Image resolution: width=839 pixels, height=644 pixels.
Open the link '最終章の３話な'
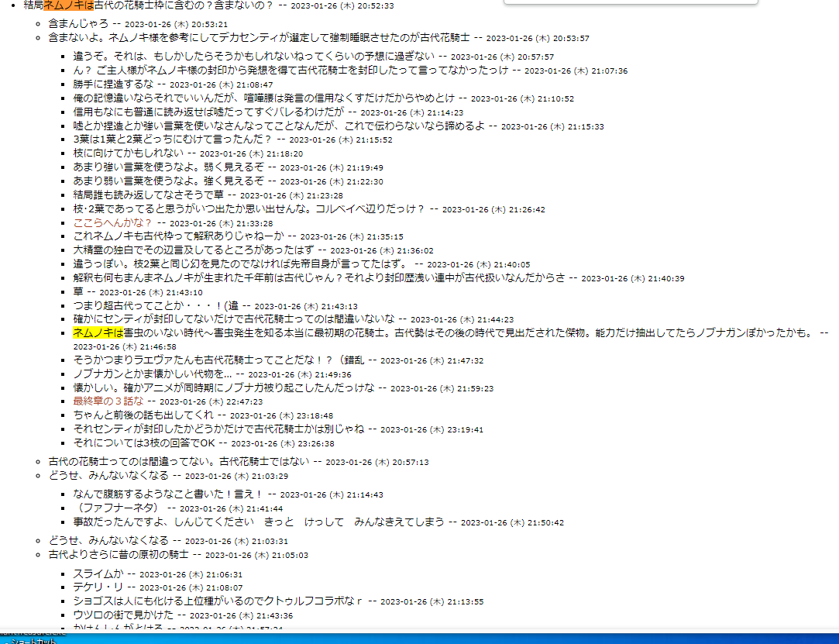108,401
